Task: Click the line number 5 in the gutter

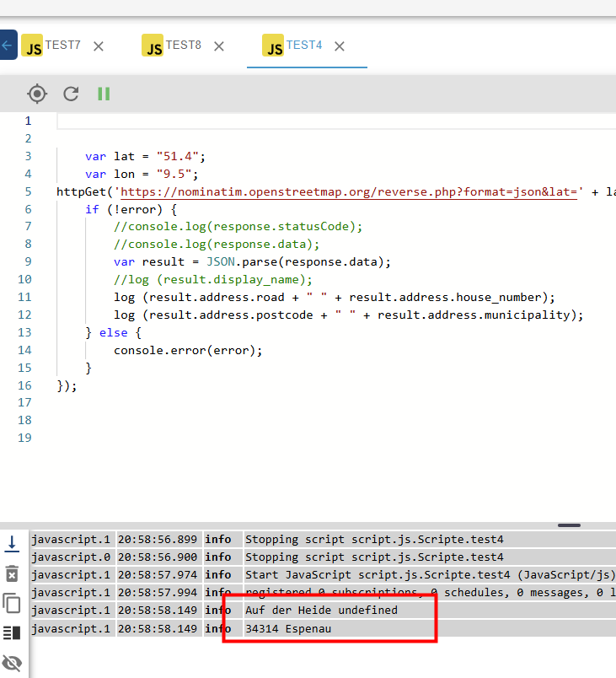Action: point(28,191)
